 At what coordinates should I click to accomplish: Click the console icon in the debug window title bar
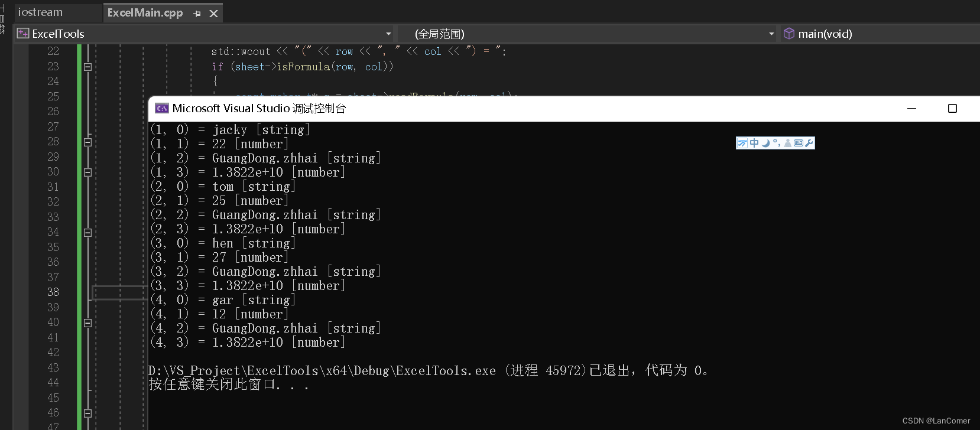point(161,108)
